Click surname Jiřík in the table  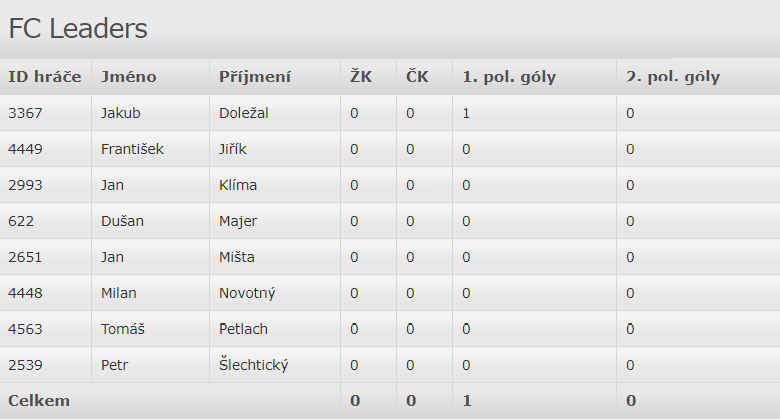(x=233, y=149)
